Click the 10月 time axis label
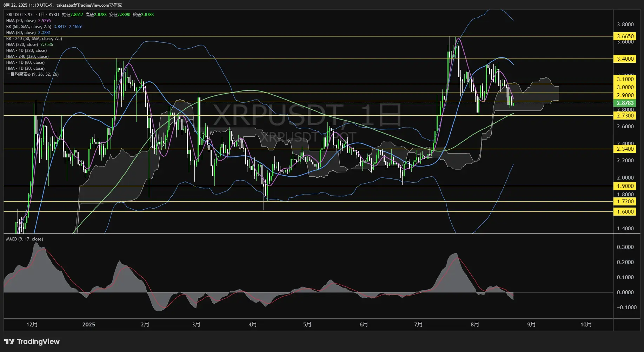This screenshot has width=644, height=352. pos(586,324)
